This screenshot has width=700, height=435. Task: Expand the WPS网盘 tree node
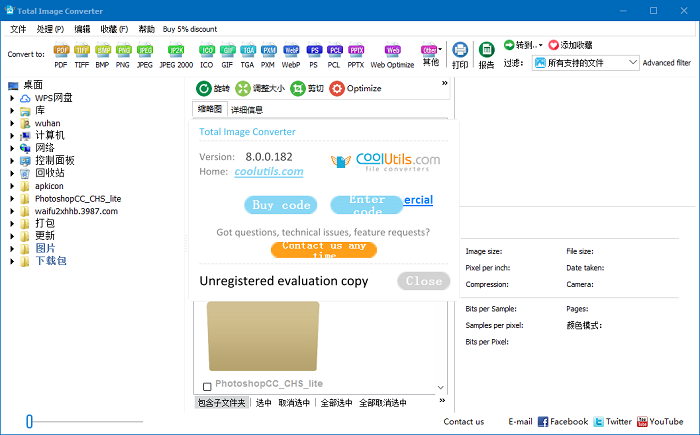tap(12, 98)
